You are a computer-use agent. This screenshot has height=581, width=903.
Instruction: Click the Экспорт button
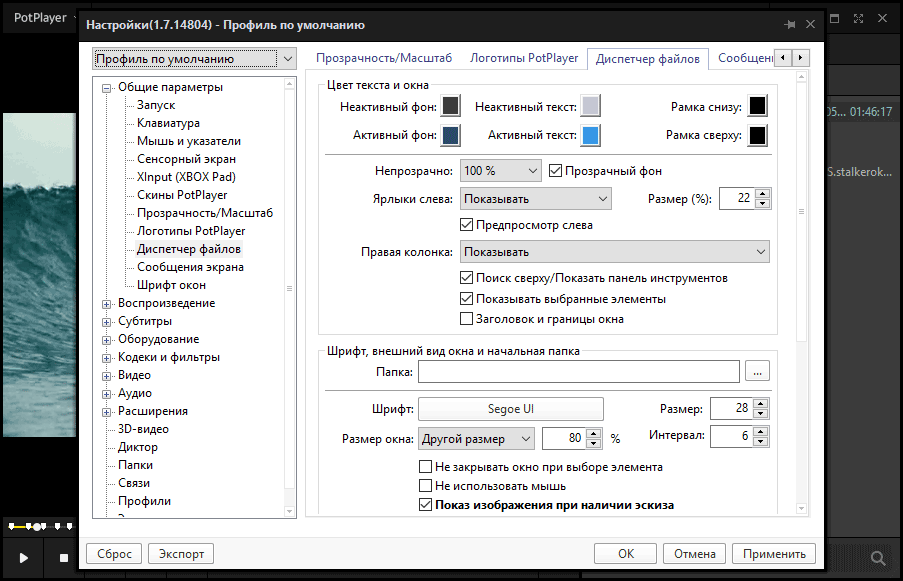tap(181, 554)
